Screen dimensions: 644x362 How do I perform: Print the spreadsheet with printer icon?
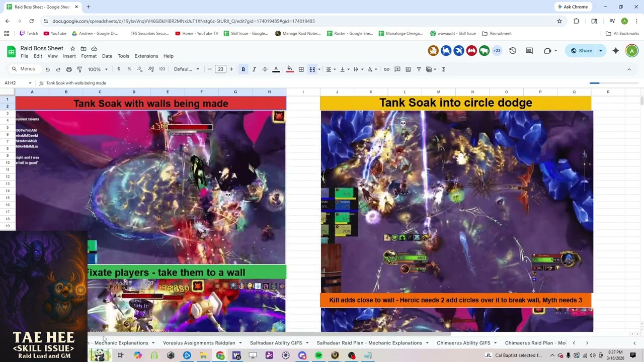[x=69, y=69]
